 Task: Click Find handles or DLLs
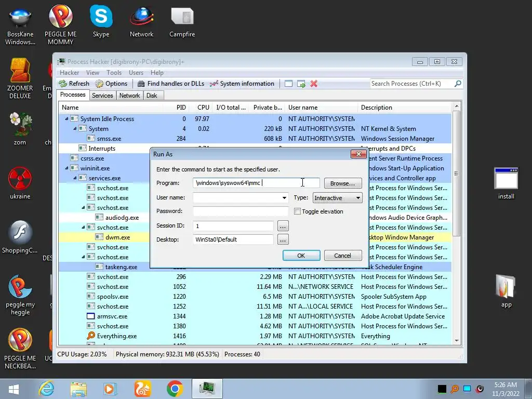tap(170, 84)
